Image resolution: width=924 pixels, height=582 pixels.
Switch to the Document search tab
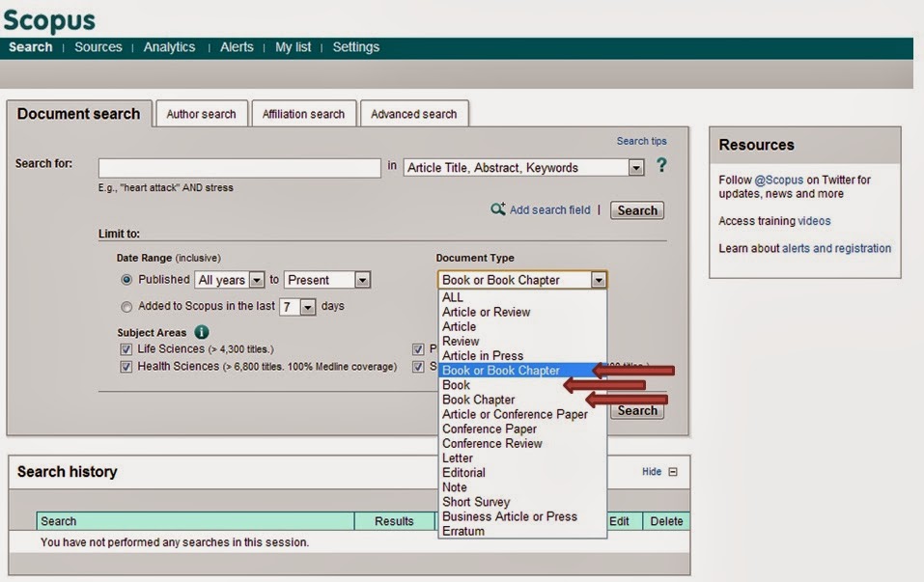[x=79, y=114]
